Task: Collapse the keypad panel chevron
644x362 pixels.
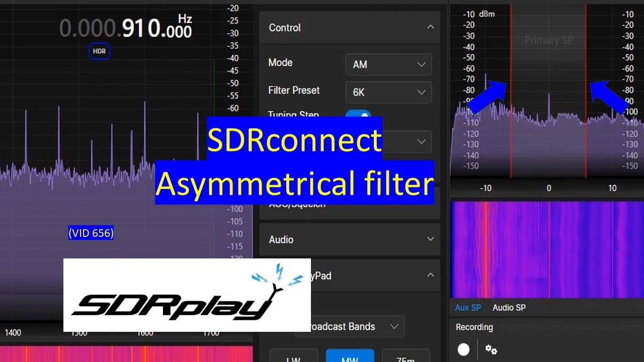Action: point(430,275)
